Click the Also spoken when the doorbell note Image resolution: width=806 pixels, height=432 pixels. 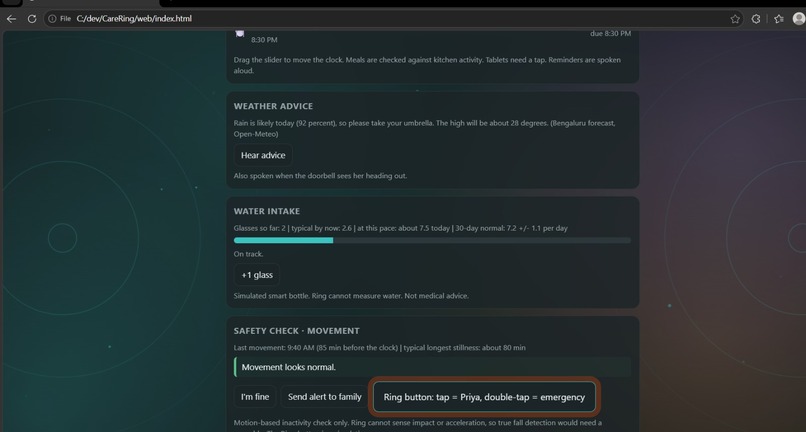pyautogui.click(x=320, y=176)
